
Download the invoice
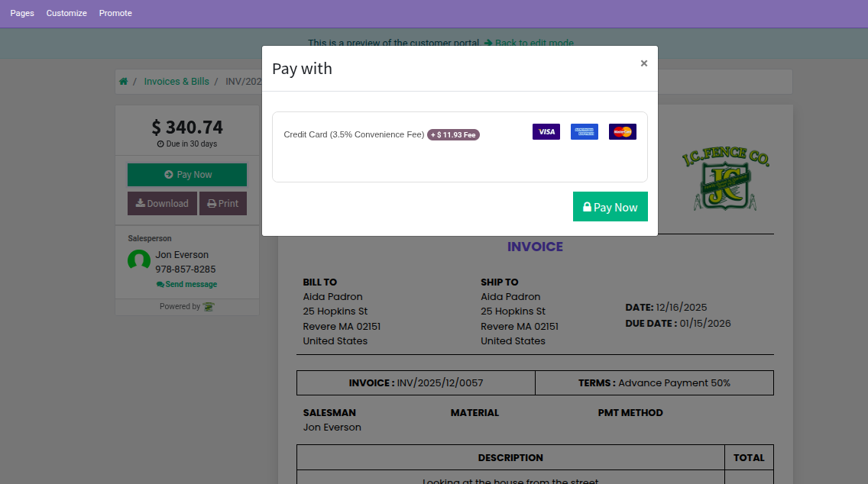[x=162, y=204]
